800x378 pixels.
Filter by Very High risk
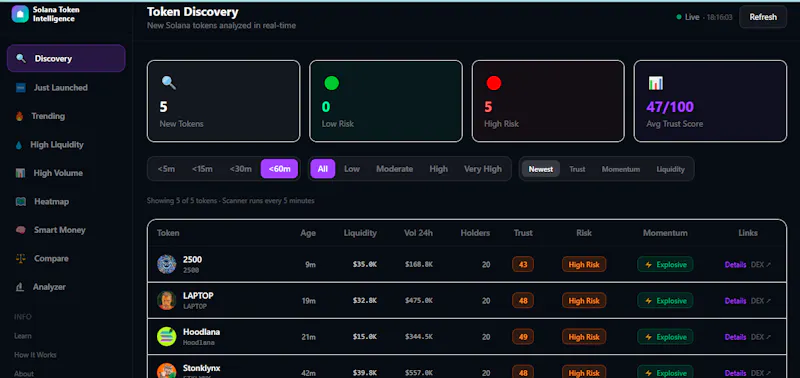click(483, 169)
